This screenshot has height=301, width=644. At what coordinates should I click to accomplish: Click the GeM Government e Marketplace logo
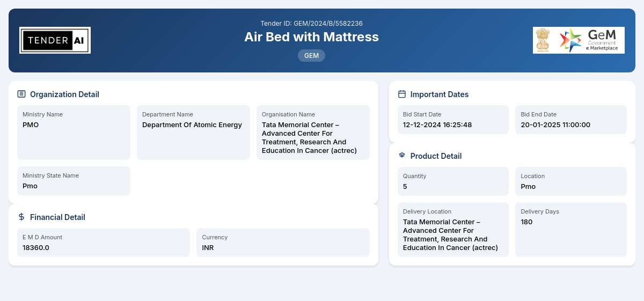click(579, 40)
